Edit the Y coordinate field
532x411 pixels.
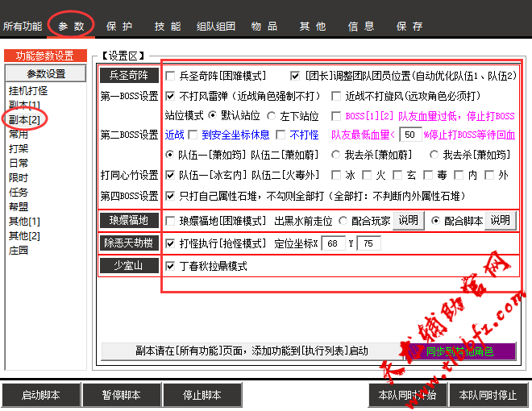click(369, 243)
